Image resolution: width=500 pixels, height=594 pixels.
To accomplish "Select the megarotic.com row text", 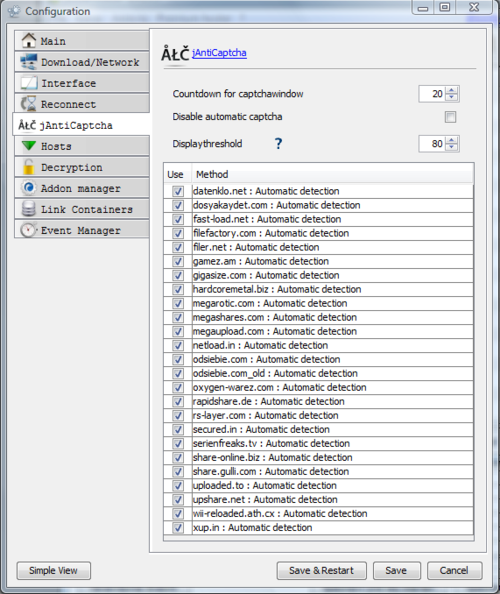I will tap(270, 303).
